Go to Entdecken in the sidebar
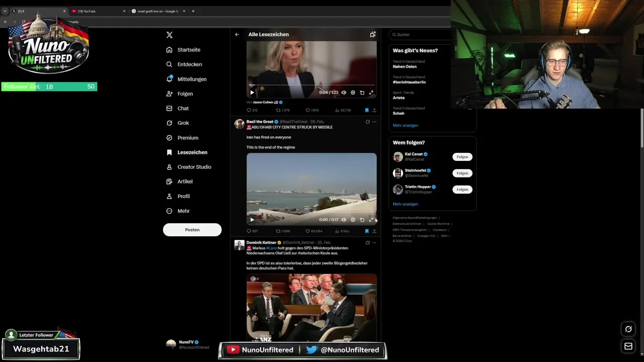The image size is (644, 362). click(x=184, y=64)
